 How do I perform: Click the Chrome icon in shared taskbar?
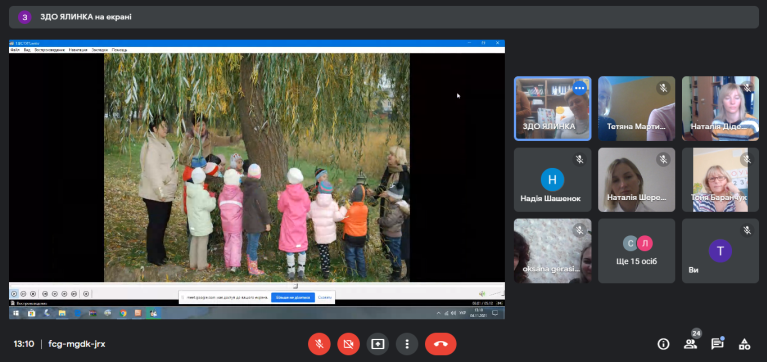[x=123, y=313]
